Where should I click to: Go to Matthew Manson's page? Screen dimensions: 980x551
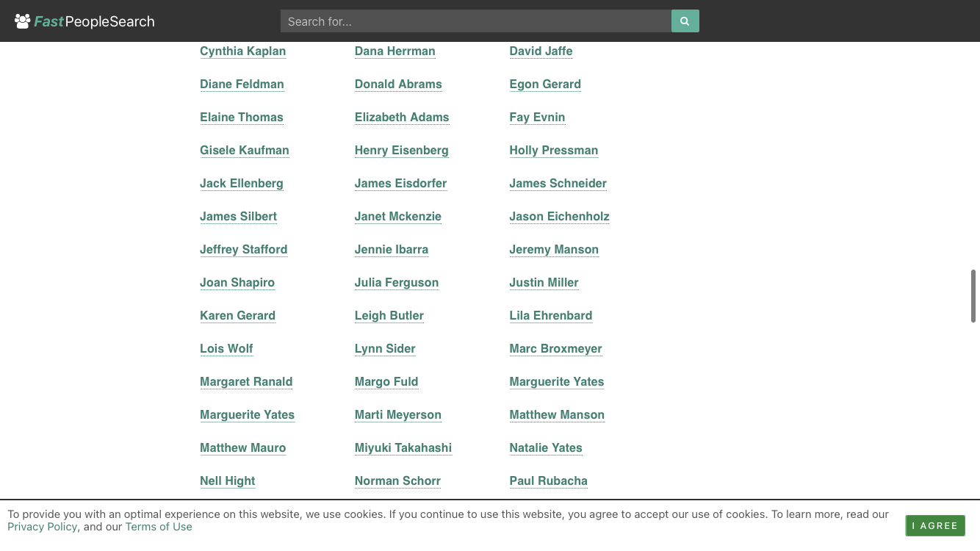click(557, 414)
